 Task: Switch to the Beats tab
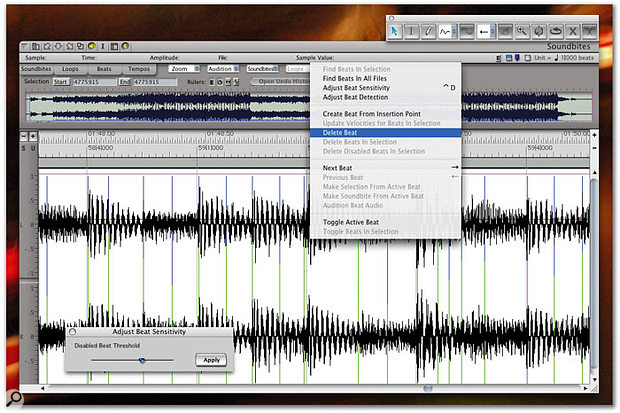(104, 69)
